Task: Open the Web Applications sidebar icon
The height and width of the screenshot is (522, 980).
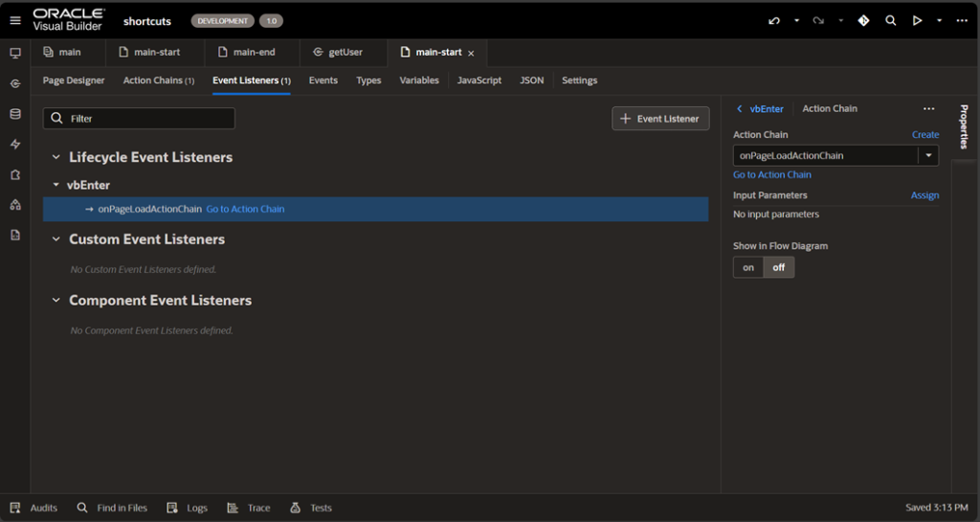Action: (15, 53)
